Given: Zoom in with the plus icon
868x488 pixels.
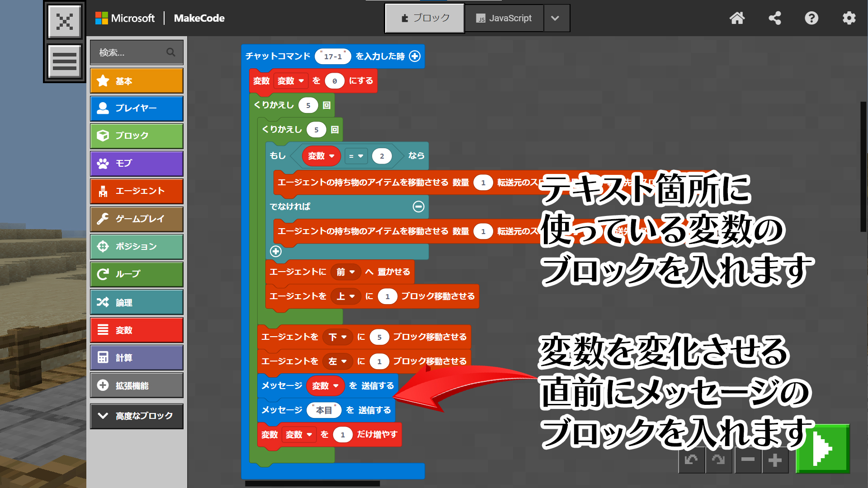Looking at the screenshot, I should coord(775,460).
